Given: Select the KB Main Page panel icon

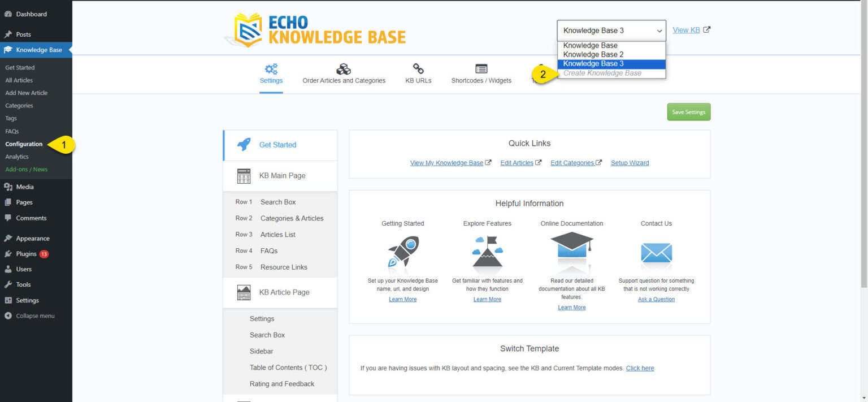Looking at the screenshot, I should click(243, 176).
